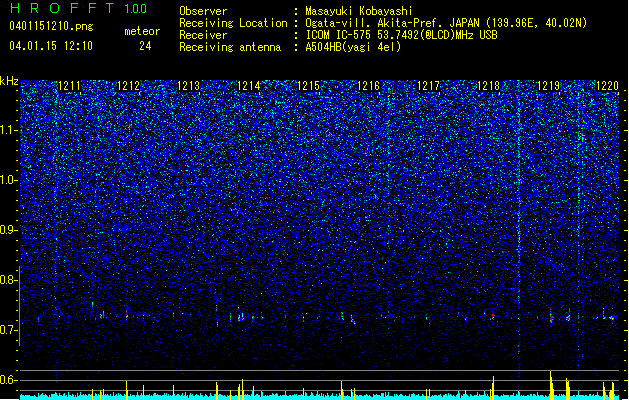Click the Receiver label
The image size is (629, 400).
203,35
